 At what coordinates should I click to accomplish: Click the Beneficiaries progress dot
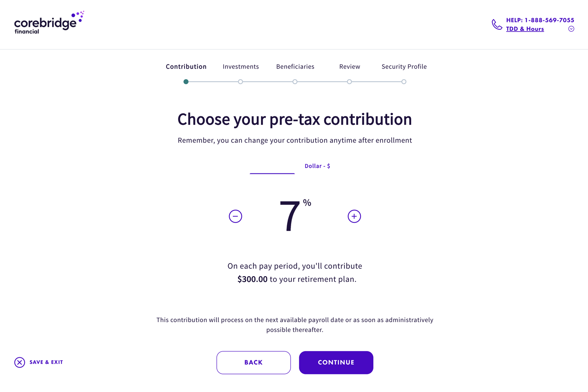point(295,82)
